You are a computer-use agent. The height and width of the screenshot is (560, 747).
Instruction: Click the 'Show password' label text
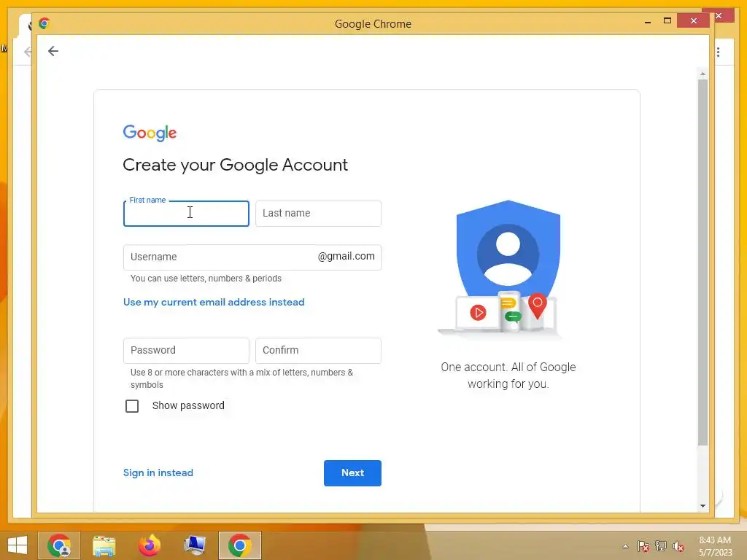coord(188,405)
